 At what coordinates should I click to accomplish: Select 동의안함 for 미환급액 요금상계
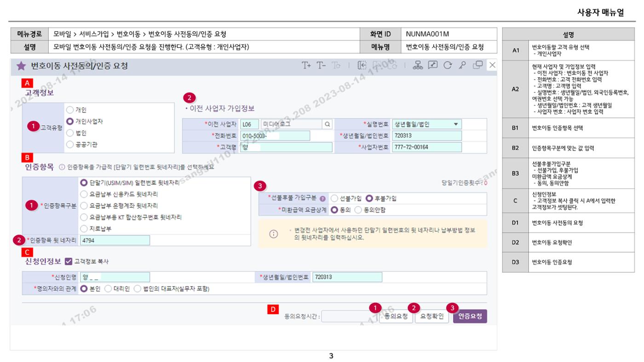358,210
